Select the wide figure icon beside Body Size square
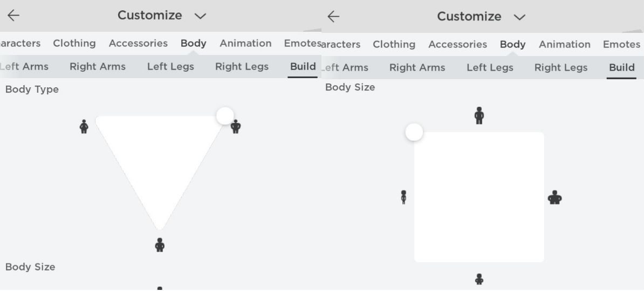Viewport: 644px width, 291px height. click(x=554, y=198)
